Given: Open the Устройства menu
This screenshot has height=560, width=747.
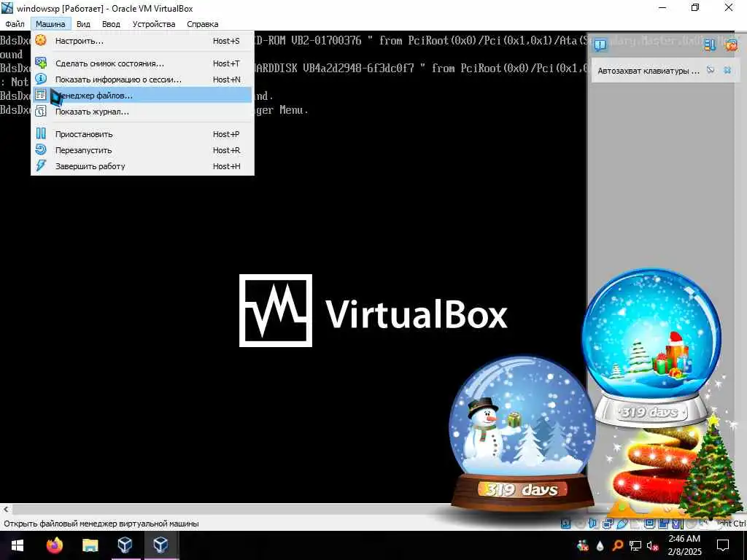Looking at the screenshot, I should click(x=154, y=24).
